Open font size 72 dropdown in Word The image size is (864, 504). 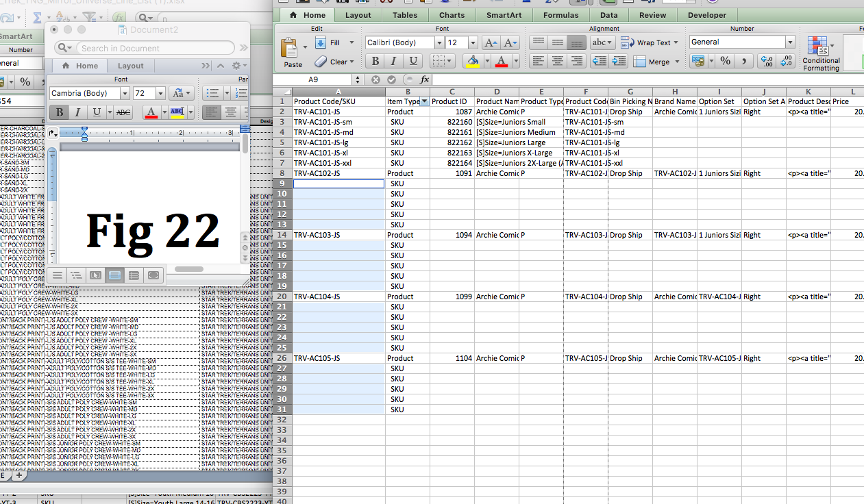click(160, 93)
